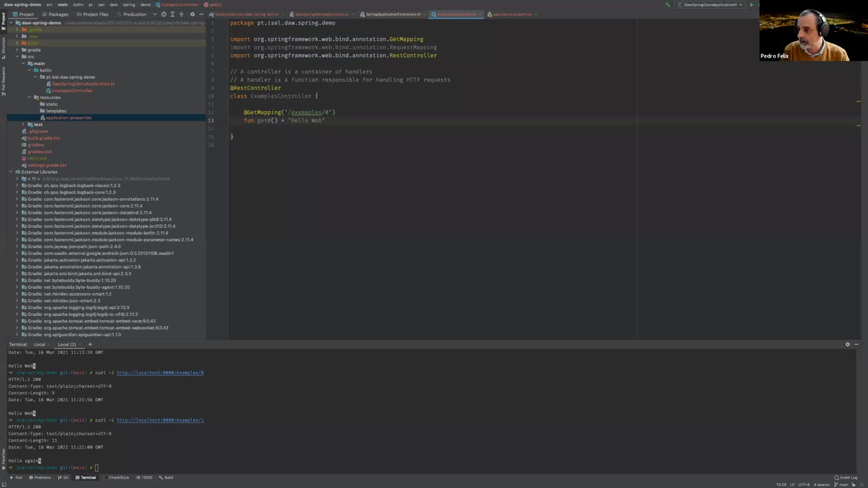Collapse External Libraries node

pyautogui.click(x=11, y=172)
